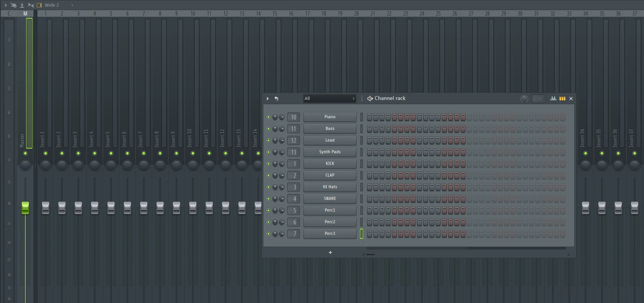
Task: Click the channel select indicator for Perc3
Action: (x=362, y=234)
